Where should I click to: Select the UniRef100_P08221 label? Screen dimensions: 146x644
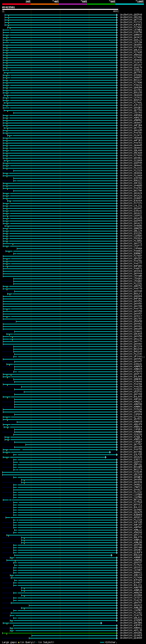(x=131, y=85)
